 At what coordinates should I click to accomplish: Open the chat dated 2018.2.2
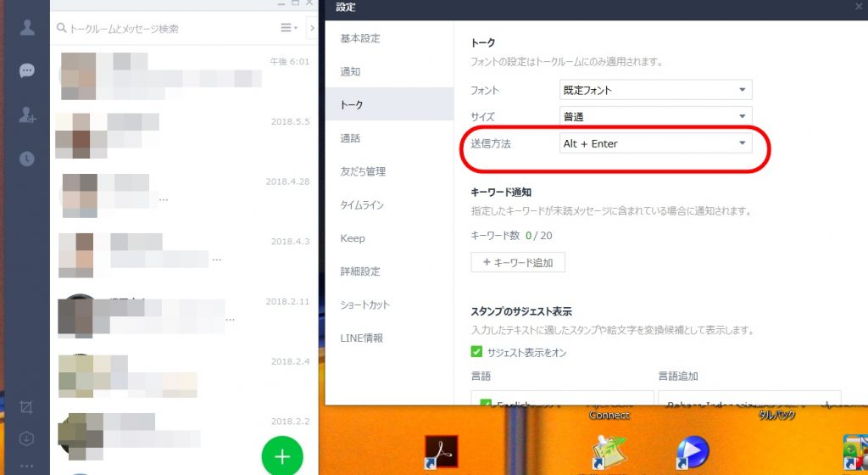pyautogui.click(x=184, y=436)
